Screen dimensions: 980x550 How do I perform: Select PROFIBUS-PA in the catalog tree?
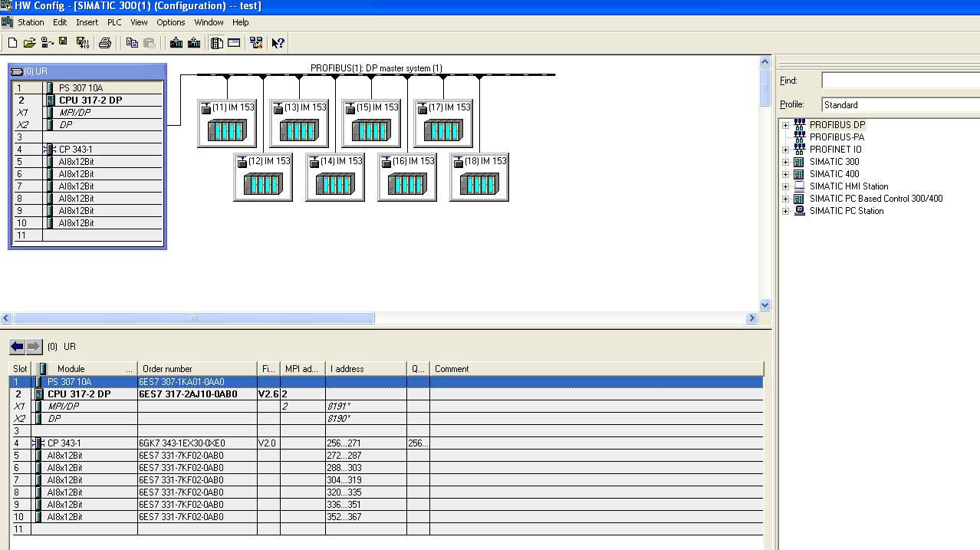837,137
